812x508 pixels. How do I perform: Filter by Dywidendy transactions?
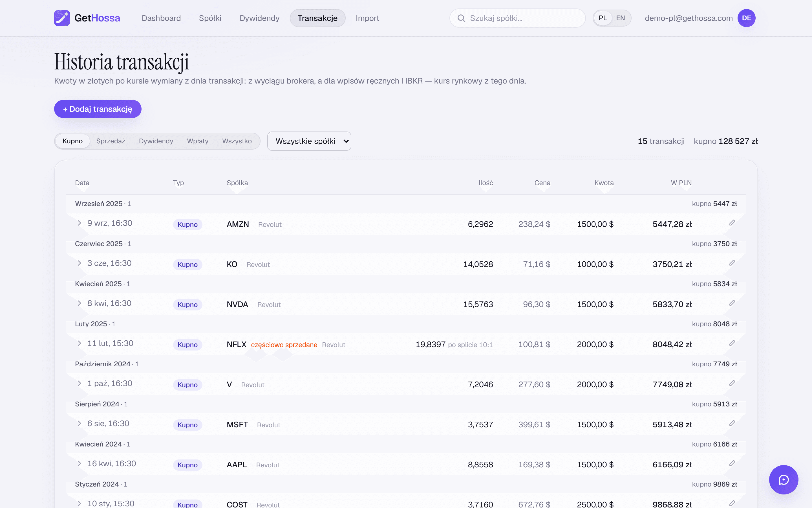(x=156, y=141)
